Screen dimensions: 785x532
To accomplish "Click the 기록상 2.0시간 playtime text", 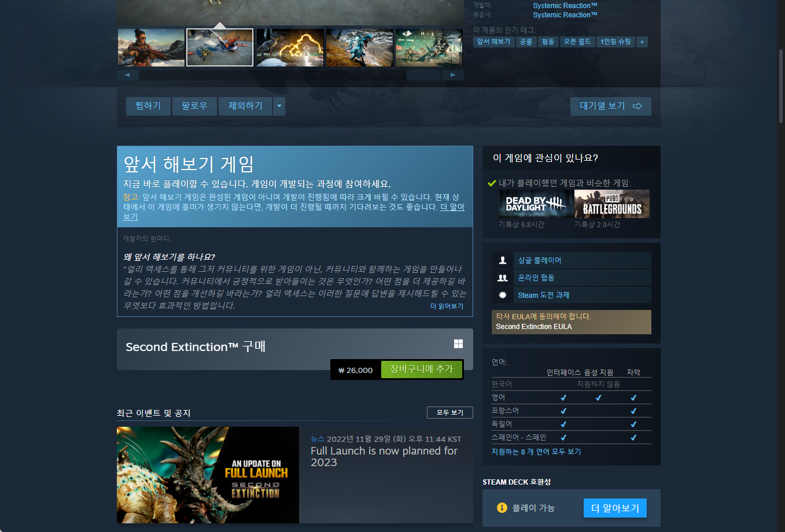I will (x=597, y=224).
